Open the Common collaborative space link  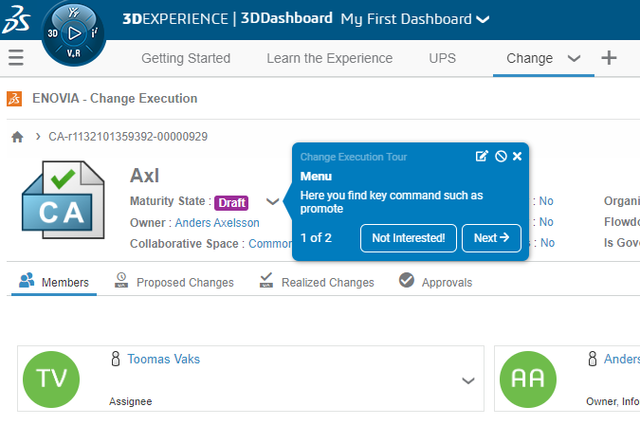[x=270, y=244]
